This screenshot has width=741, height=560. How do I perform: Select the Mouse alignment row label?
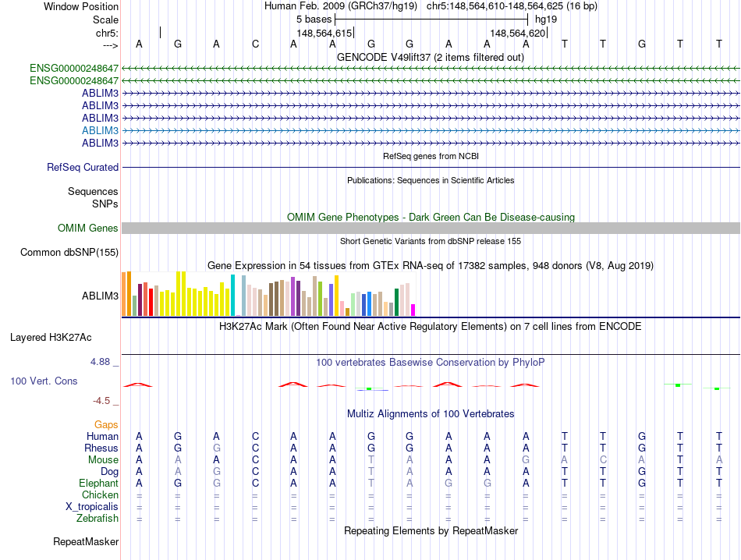tap(103, 460)
